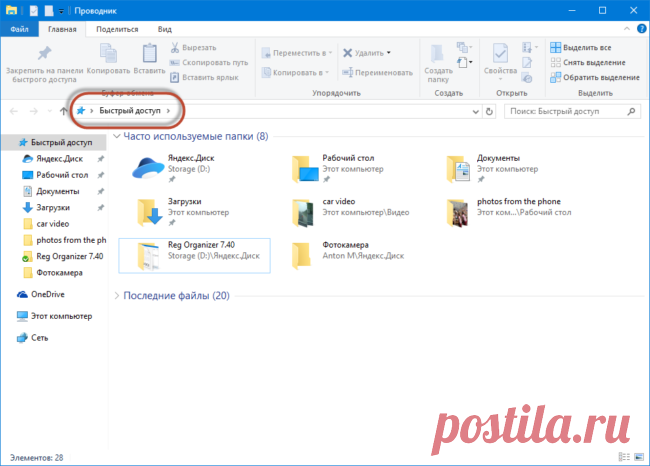Viewport: 650px width, 466px height.
Task: Click the Up one level arrow
Action: (63, 111)
